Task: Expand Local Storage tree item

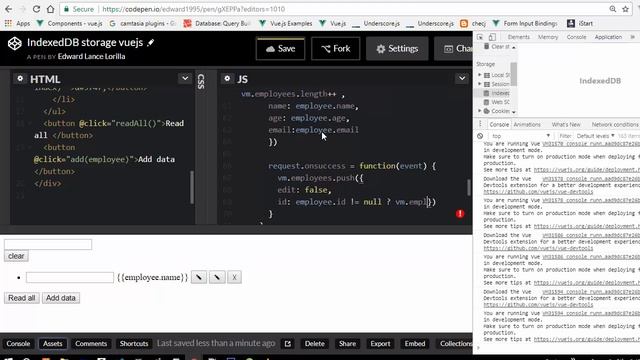Action: [480, 75]
